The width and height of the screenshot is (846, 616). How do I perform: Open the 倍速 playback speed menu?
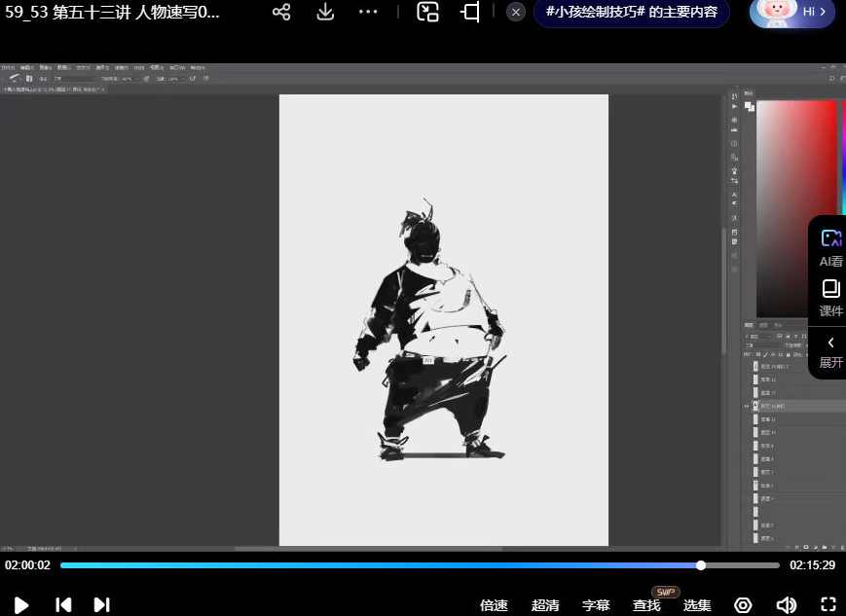click(494, 605)
